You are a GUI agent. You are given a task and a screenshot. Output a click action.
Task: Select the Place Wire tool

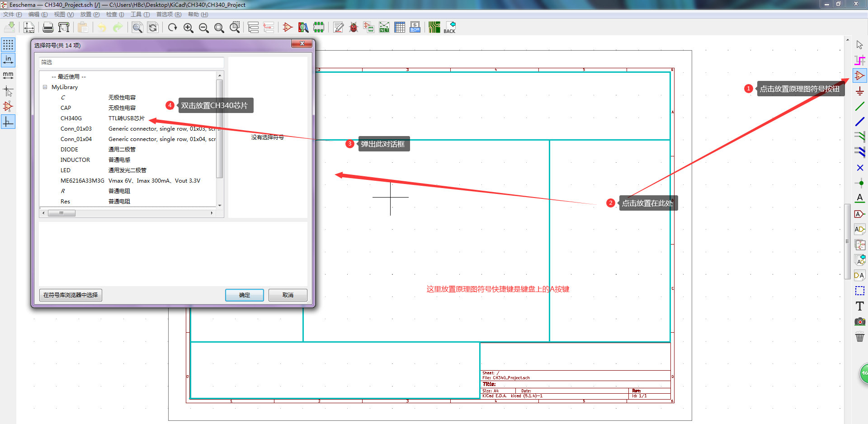point(860,106)
